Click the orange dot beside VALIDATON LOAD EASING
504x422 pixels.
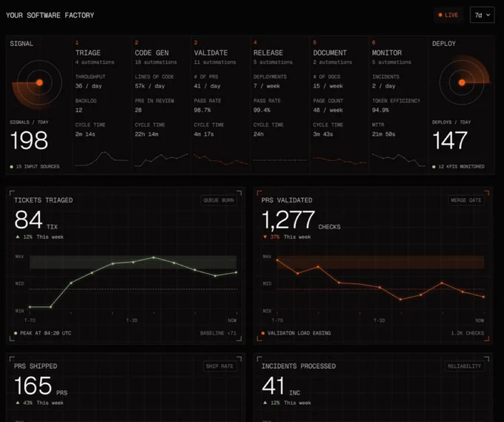point(263,333)
